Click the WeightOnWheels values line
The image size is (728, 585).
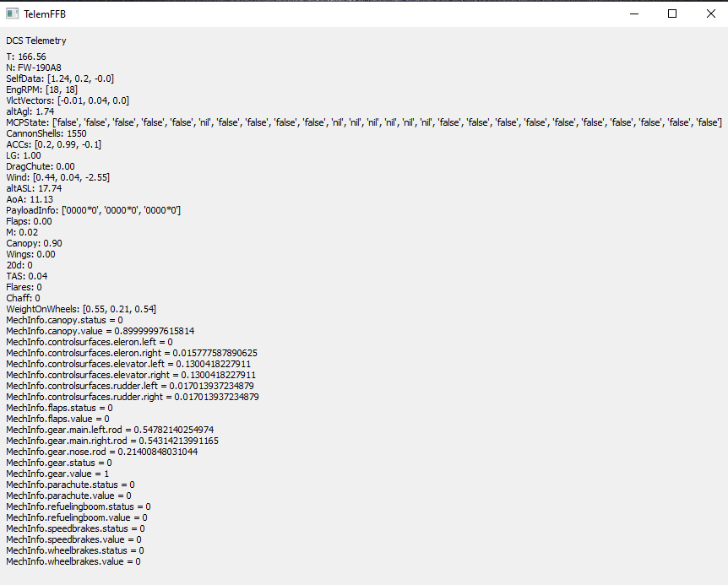(x=81, y=309)
